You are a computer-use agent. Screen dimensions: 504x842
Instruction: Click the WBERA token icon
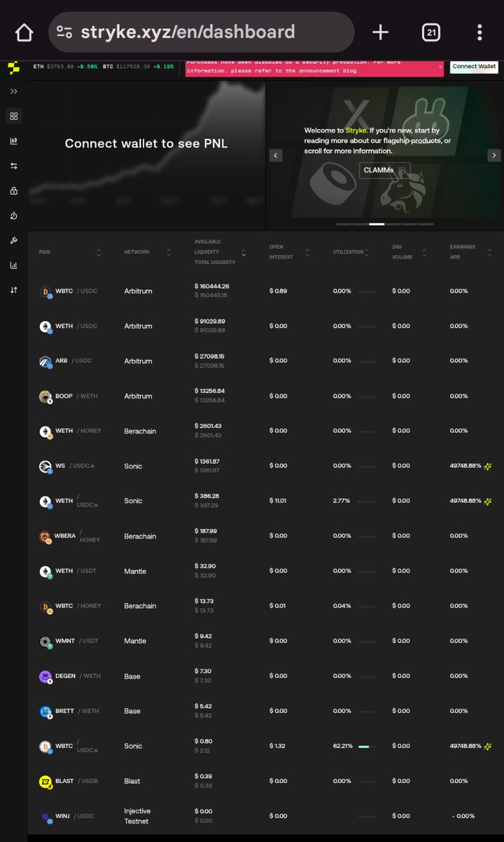[x=46, y=537]
